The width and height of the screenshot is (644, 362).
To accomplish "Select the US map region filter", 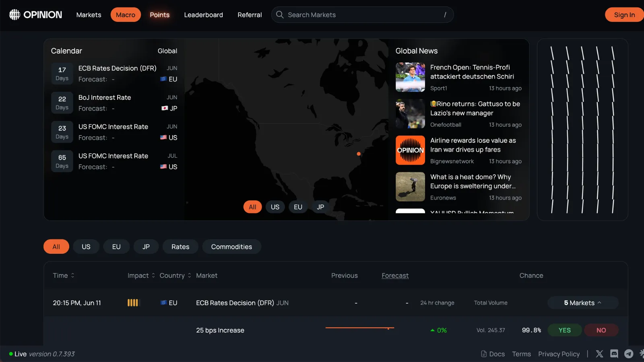I will coord(275,207).
